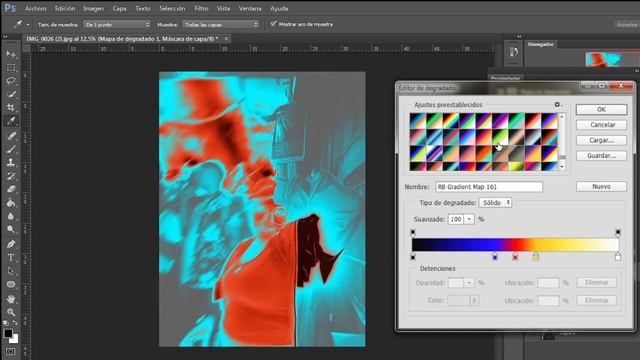This screenshot has height=360, width=640.
Task: Expand the toolbox collapse arrows
Action: [5, 37]
